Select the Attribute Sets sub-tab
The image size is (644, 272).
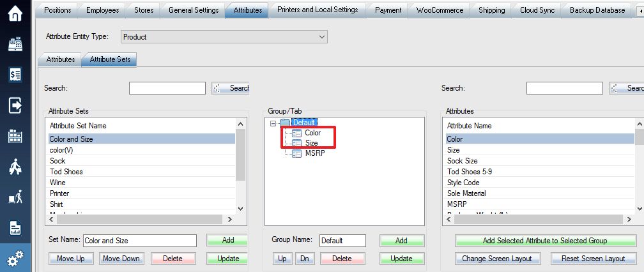click(110, 59)
